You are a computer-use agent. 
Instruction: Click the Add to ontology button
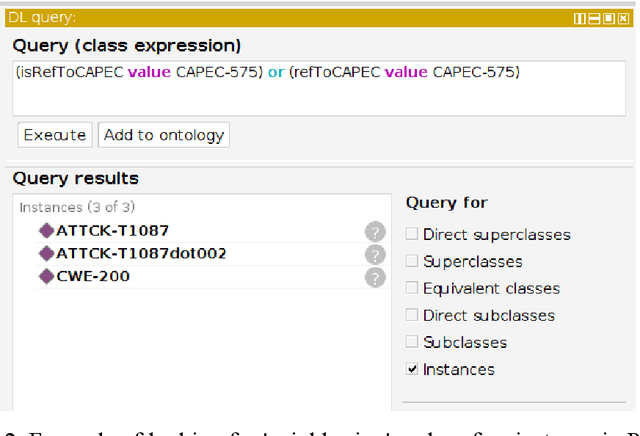[x=164, y=135]
